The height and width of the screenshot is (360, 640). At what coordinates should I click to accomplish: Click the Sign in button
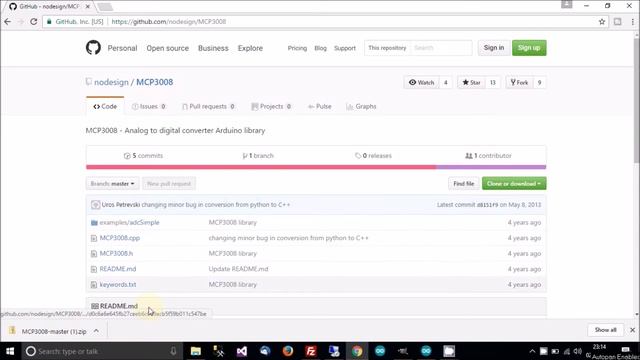click(x=493, y=48)
